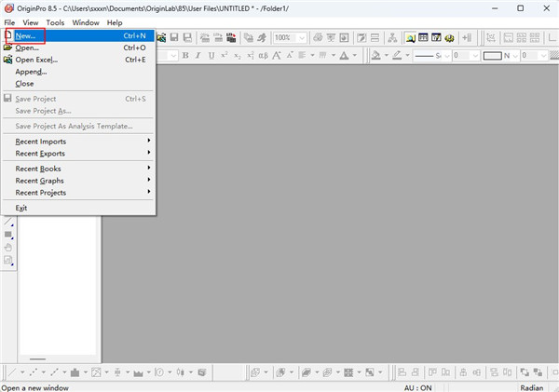Select the Append... menu option
559x392 pixels.
31,71
